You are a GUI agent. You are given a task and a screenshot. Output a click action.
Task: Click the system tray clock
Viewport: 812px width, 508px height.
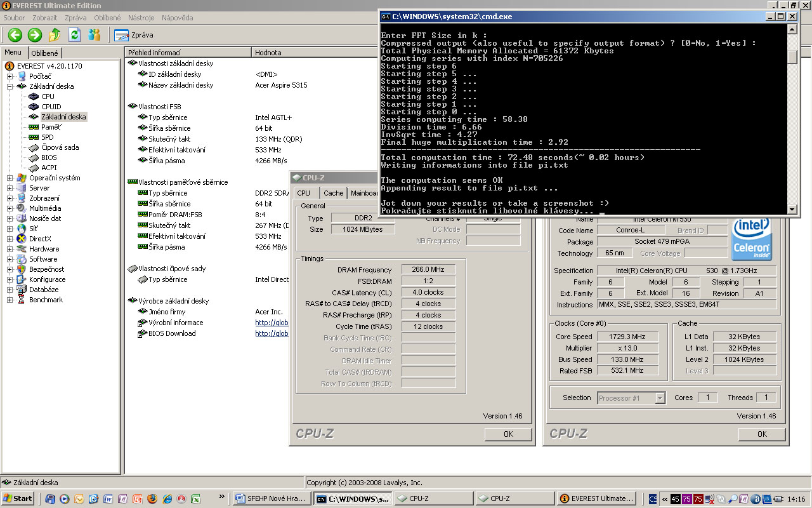coord(797,498)
